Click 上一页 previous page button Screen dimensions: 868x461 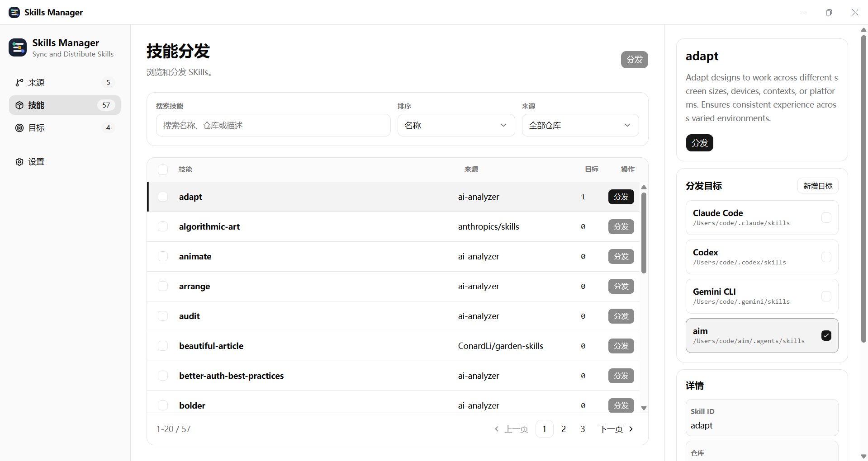point(512,429)
